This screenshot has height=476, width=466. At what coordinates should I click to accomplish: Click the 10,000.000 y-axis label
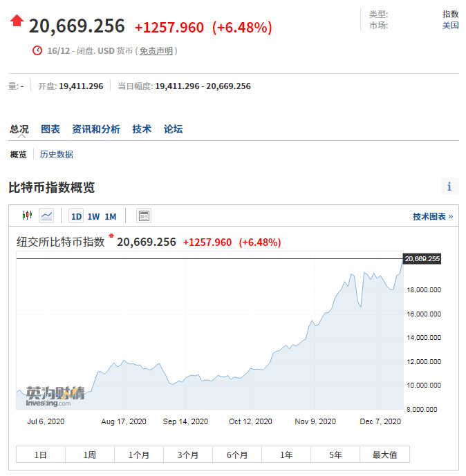coord(424,385)
